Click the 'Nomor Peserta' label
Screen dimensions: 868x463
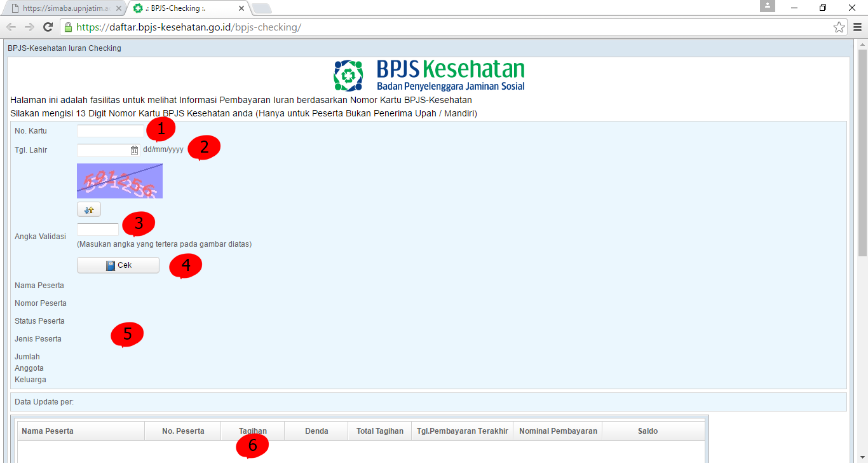[x=41, y=303]
